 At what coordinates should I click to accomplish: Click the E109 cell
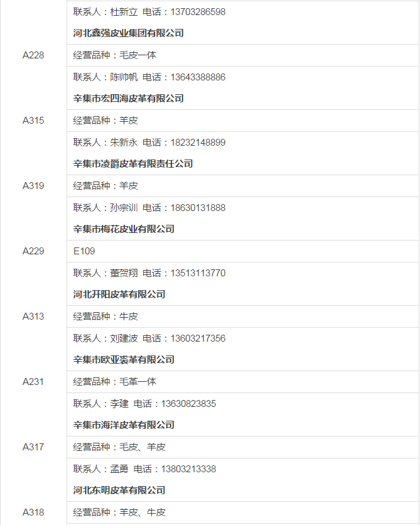point(242,251)
